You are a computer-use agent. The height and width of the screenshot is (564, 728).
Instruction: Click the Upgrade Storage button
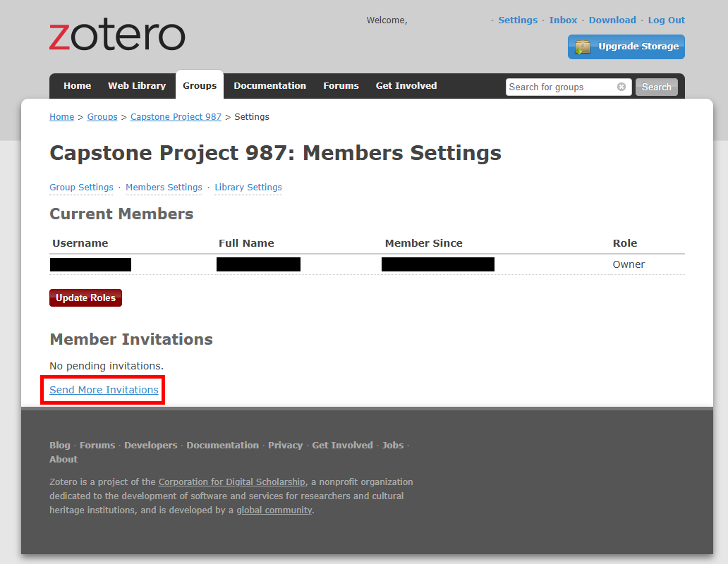click(626, 47)
